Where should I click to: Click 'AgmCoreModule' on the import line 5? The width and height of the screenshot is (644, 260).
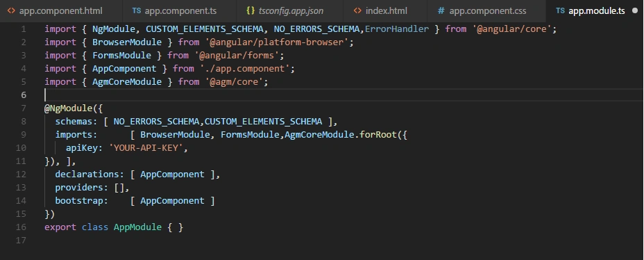tap(127, 82)
